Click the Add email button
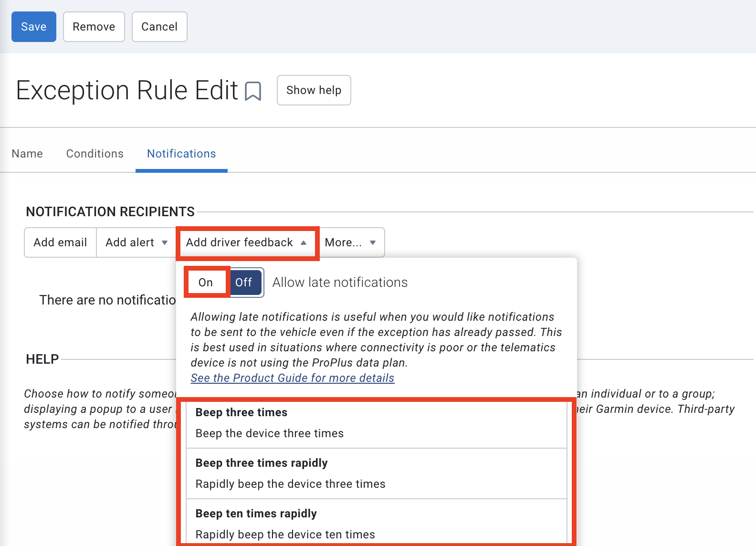756x546 pixels. 61,242
